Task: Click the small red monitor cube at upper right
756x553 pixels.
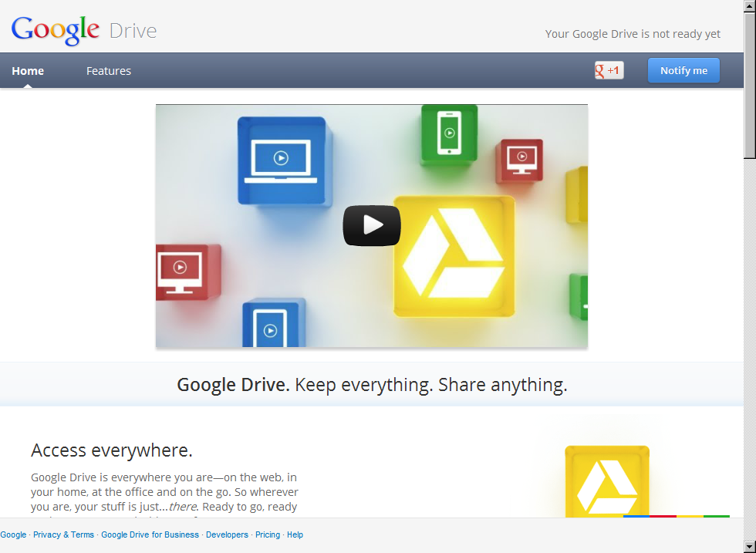Action: point(519,160)
